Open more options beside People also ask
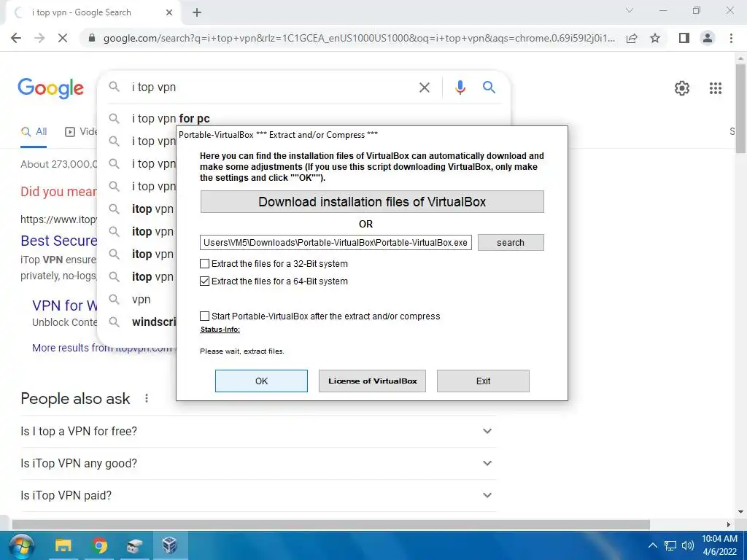The width and height of the screenshot is (747, 560). pyautogui.click(x=147, y=398)
